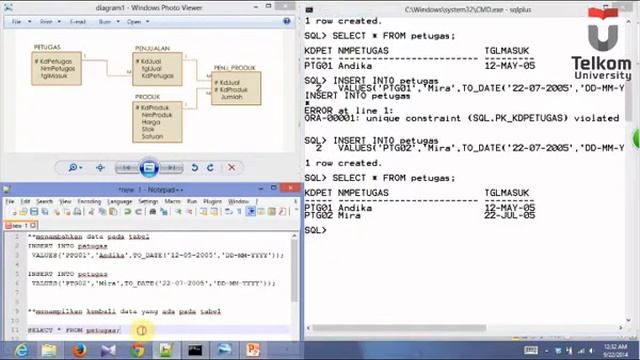
Task: Open Notepad++ Encoding menu
Action: click(89, 202)
